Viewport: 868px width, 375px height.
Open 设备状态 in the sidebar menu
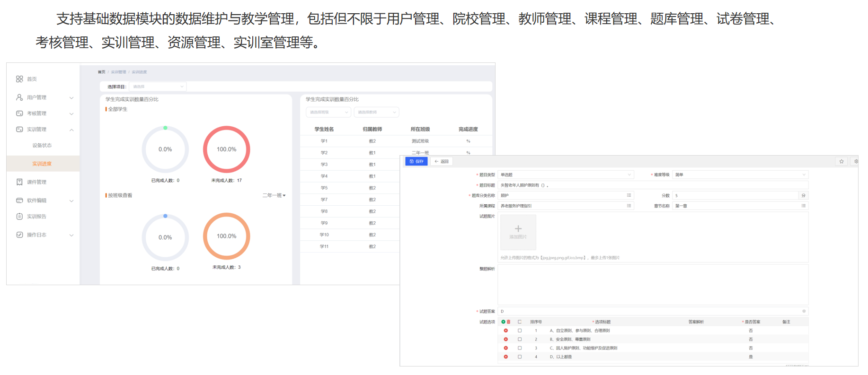point(42,146)
